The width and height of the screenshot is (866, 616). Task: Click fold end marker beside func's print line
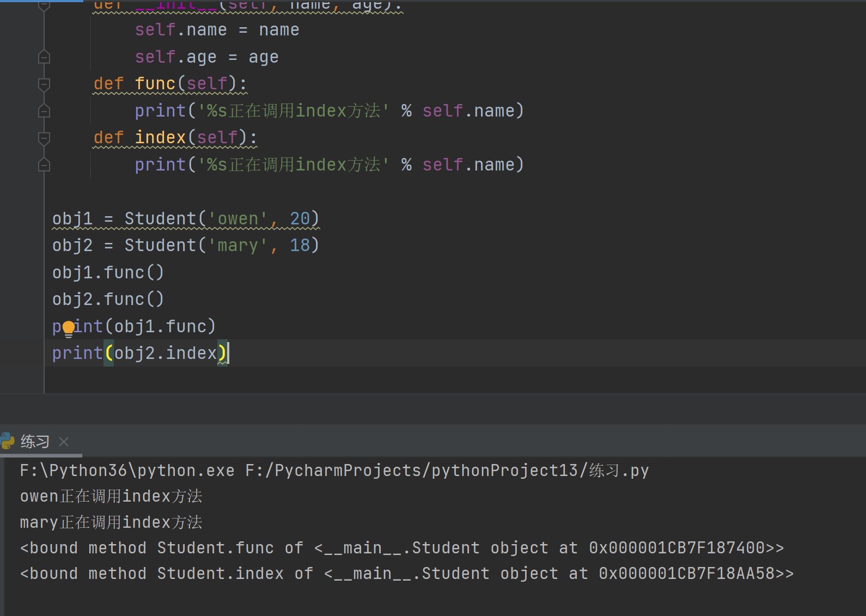pos(44,111)
